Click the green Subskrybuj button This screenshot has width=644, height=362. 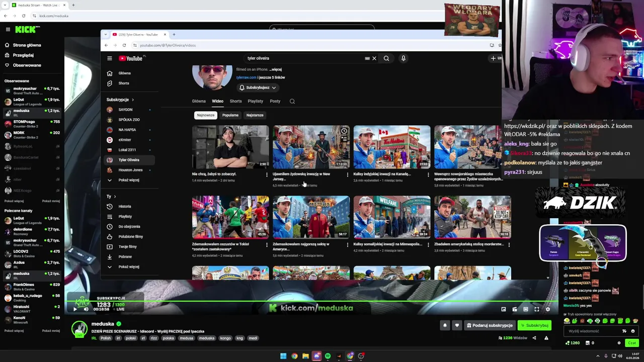point(534,325)
